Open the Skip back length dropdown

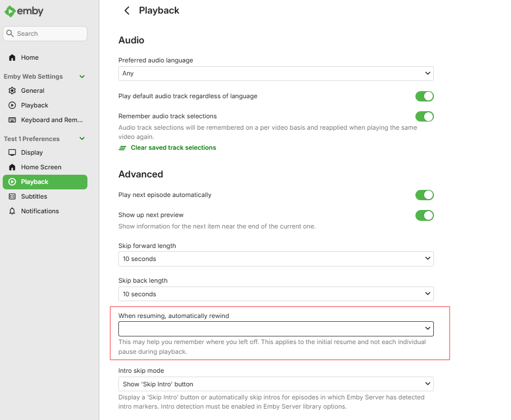pyautogui.click(x=276, y=294)
